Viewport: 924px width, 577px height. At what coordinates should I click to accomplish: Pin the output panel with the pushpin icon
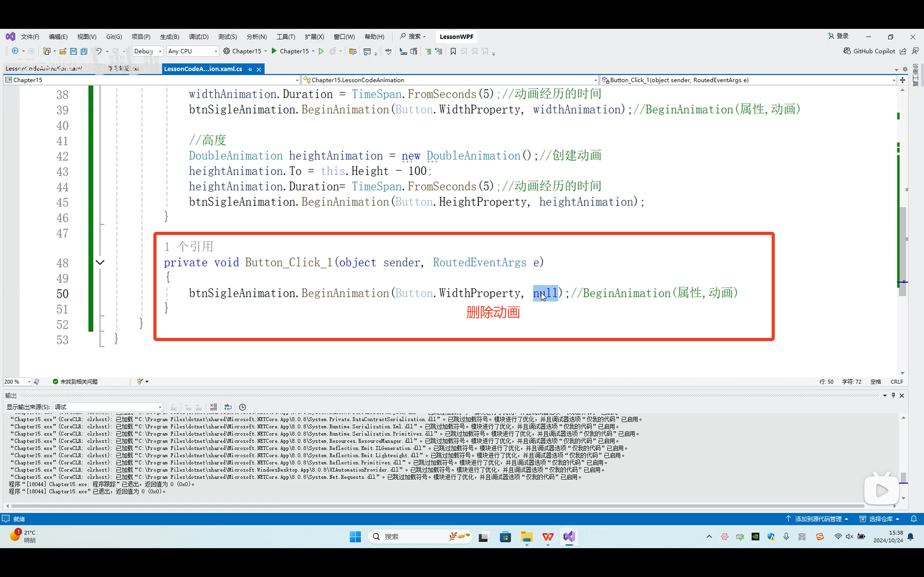(893, 395)
